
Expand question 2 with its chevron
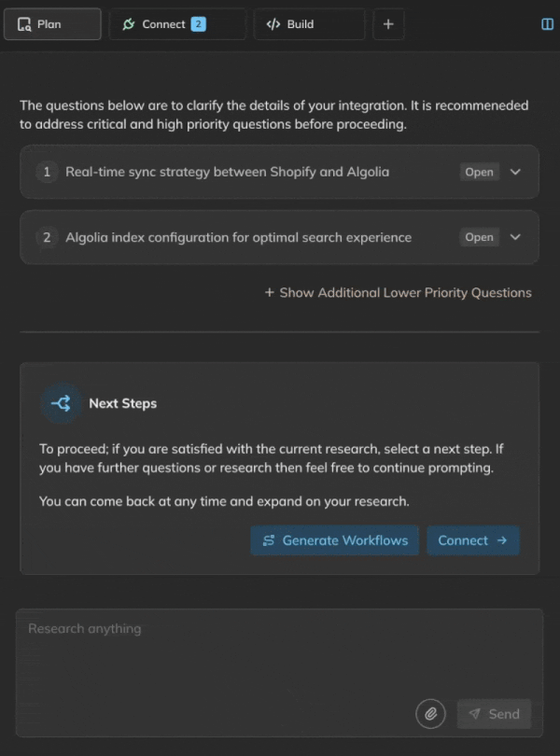point(515,237)
